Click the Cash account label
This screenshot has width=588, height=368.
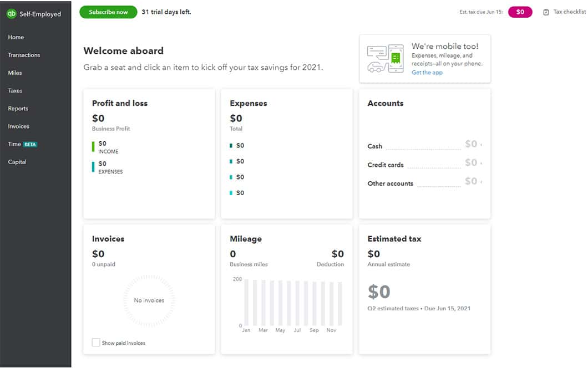point(374,146)
